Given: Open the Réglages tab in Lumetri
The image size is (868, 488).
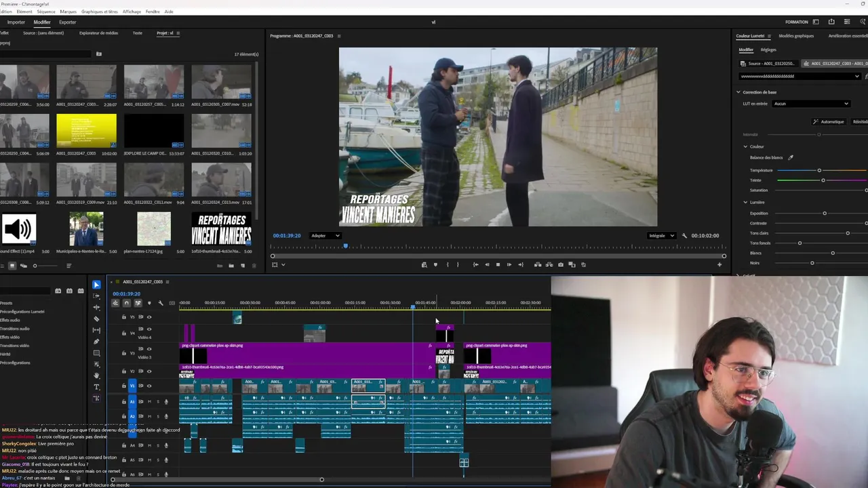Looking at the screenshot, I should pyautogui.click(x=768, y=49).
